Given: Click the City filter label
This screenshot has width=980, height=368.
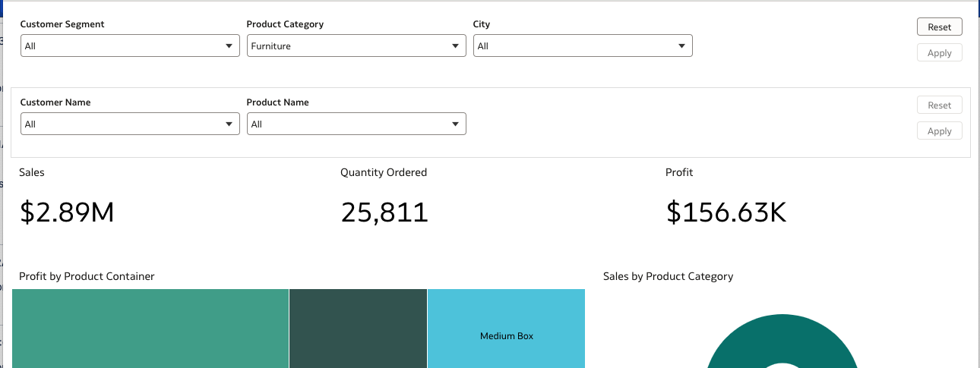Looking at the screenshot, I should (x=482, y=24).
